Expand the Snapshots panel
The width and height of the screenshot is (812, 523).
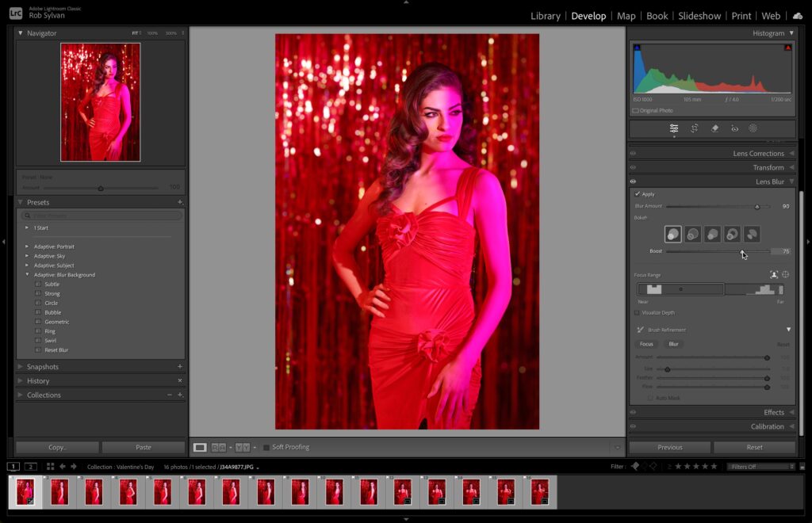pyautogui.click(x=20, y=366)
